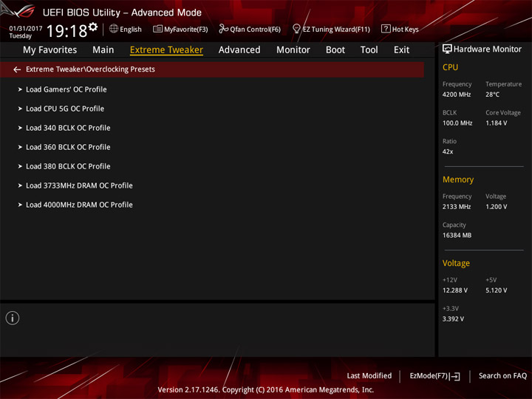Click Ratio value 42x
The width and height of the screenshot is (532, 399).
[448, 151]
